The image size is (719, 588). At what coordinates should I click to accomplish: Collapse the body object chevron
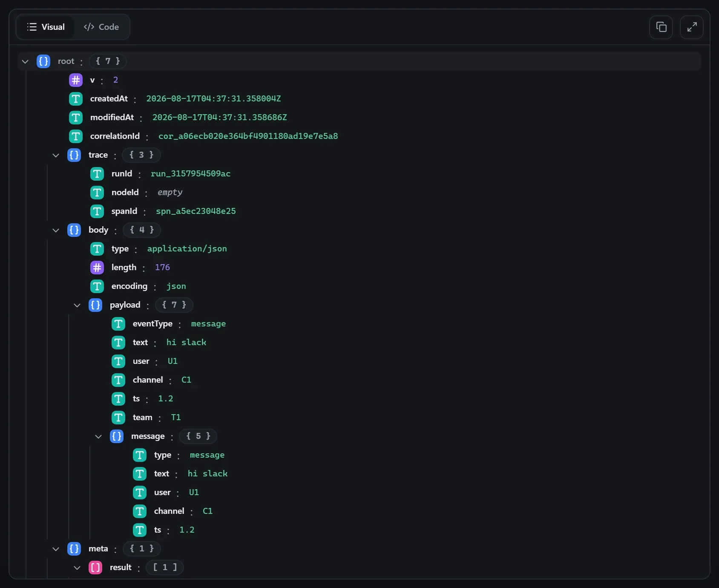[56, 230]
